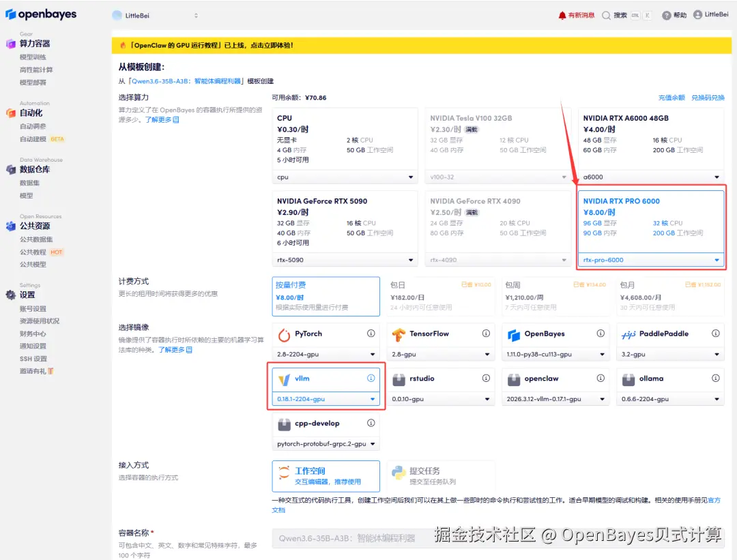The height and width of the screenshot is (560, 737).
Task: Open the rtx-pro-6000 compute dropdown
Action: (650, 260)
